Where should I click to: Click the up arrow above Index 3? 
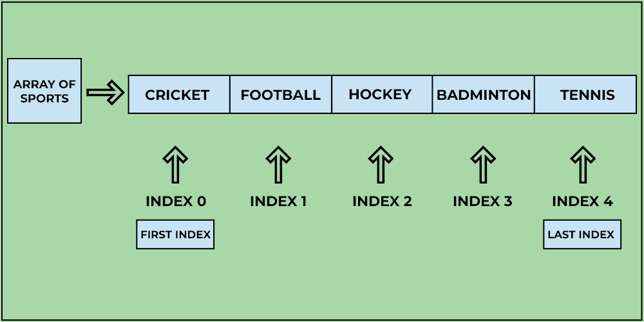tap(482, 165)
